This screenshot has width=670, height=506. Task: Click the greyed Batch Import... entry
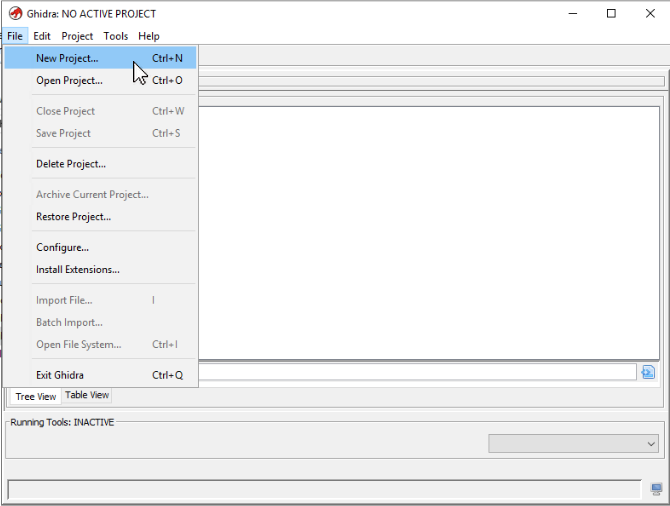click(x=100, y=323)
